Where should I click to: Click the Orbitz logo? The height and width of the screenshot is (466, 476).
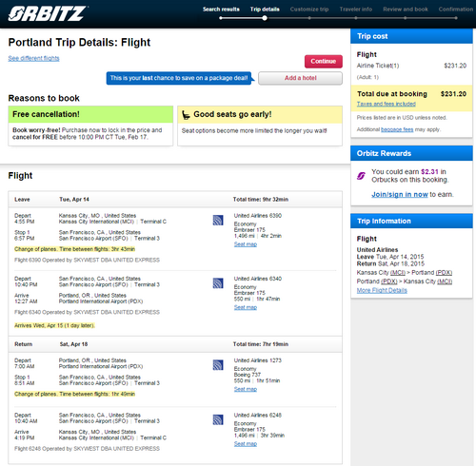(x=48, y=13)
